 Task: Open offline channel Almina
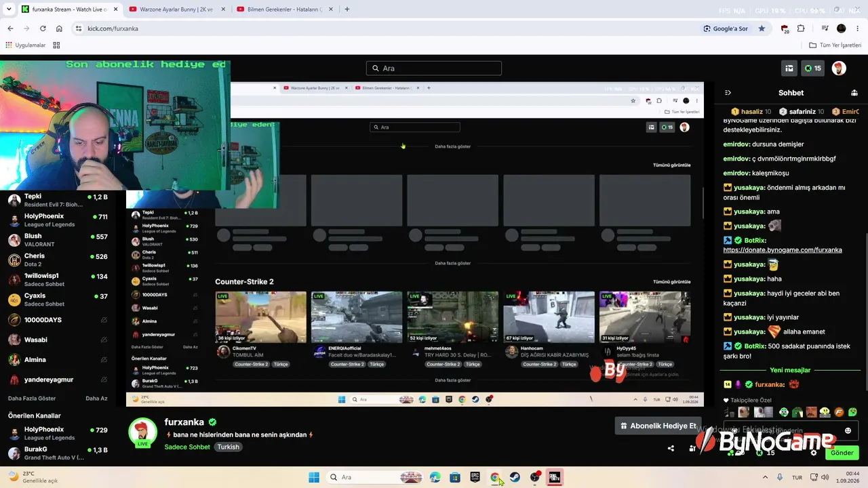point(58,360)
